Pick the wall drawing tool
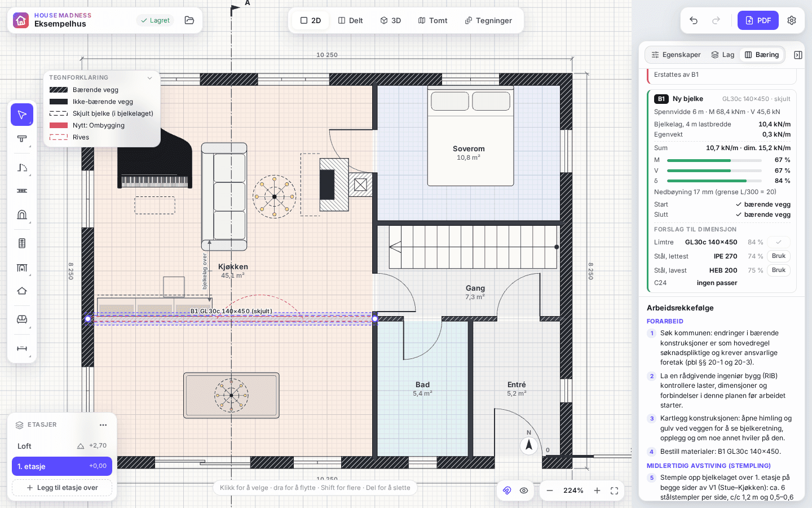The image size is (812, 508). click(x=22, y=139)
